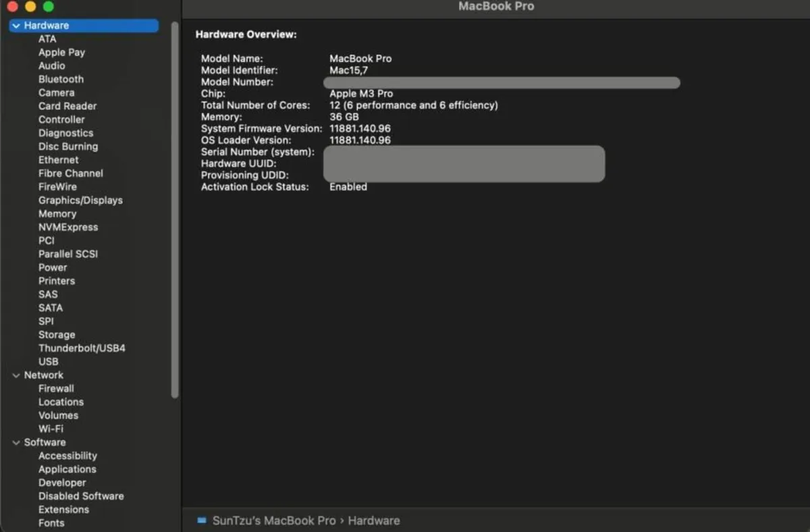Open the Audio hardware entry
Image resolution: width=810 pixels, height=532 pixels.
52,66
